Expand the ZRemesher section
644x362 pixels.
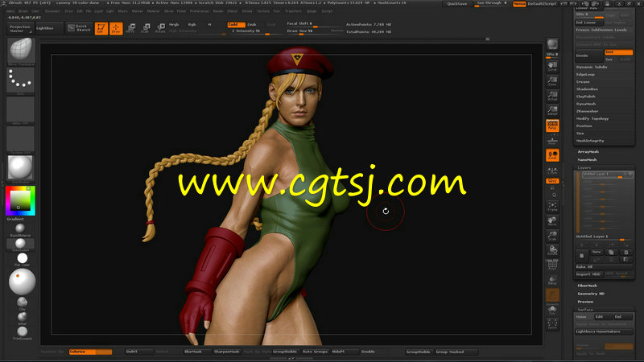coord(587,111)
